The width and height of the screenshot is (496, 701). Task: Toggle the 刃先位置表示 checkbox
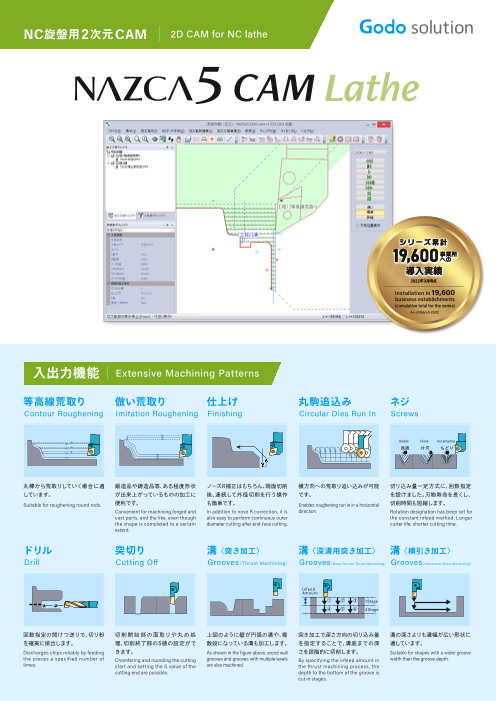click(x=358, y=226)
